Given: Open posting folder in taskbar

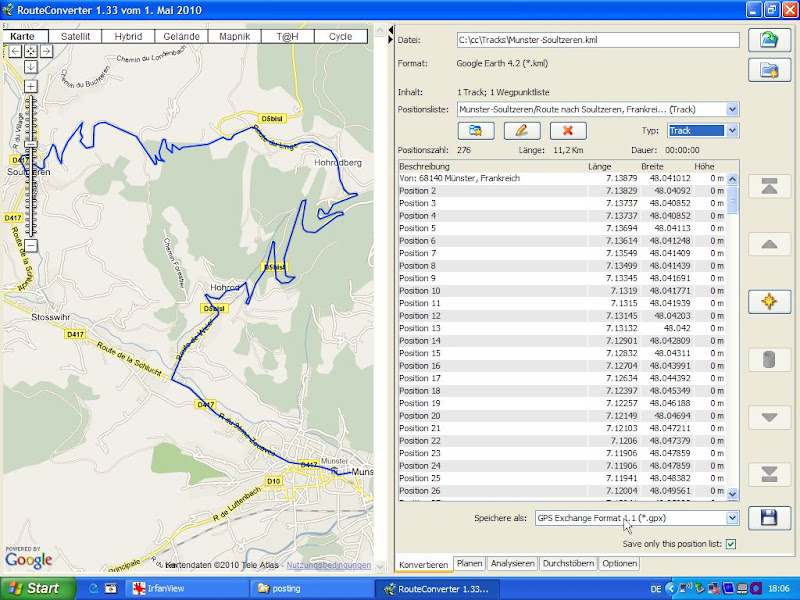Looking at the screenshot, I should [311, 588].
